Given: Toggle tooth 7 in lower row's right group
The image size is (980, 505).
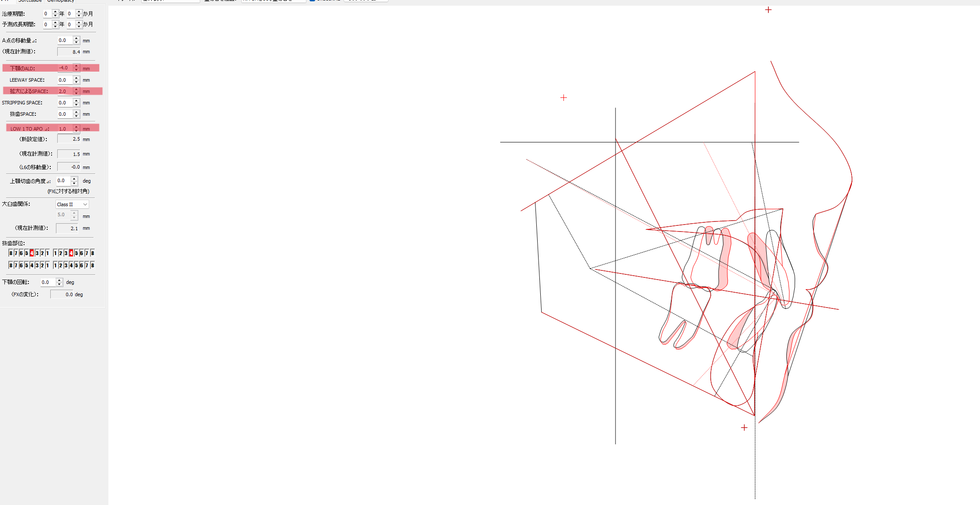Looking at the screenshot, I should (x=87, y=266).
